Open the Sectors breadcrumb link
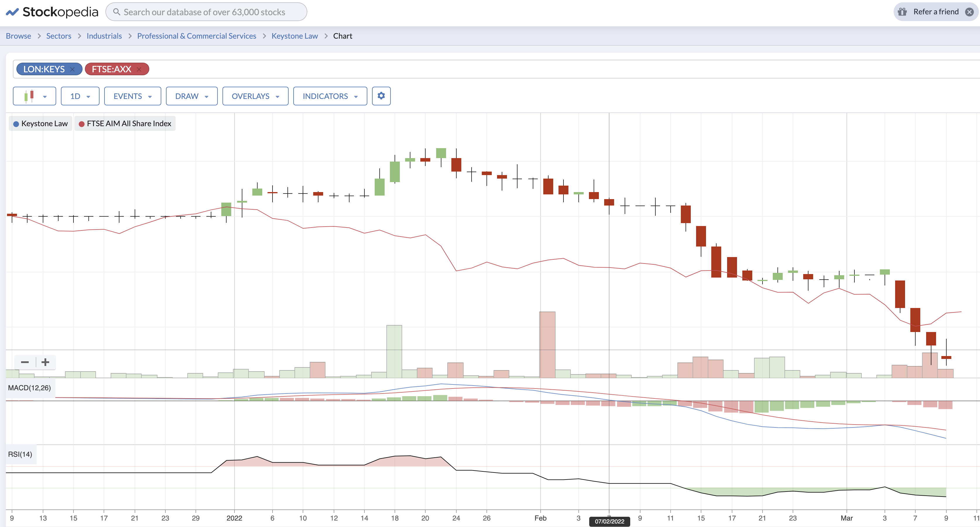 pyautogui.click(x=59, y=36)
